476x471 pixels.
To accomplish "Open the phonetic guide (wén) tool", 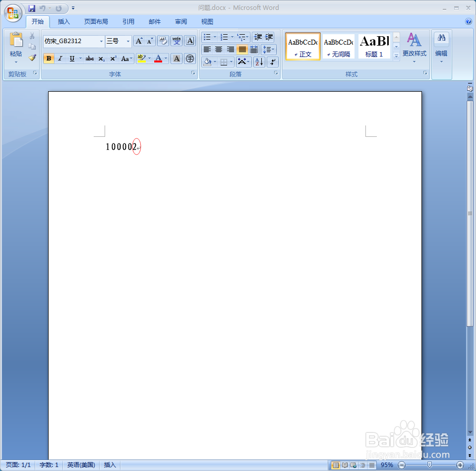I will click(177, 41).
